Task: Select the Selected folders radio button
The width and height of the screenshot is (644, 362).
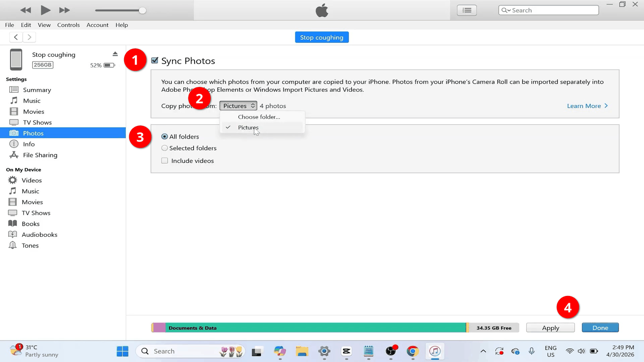Action: point(164,148)
